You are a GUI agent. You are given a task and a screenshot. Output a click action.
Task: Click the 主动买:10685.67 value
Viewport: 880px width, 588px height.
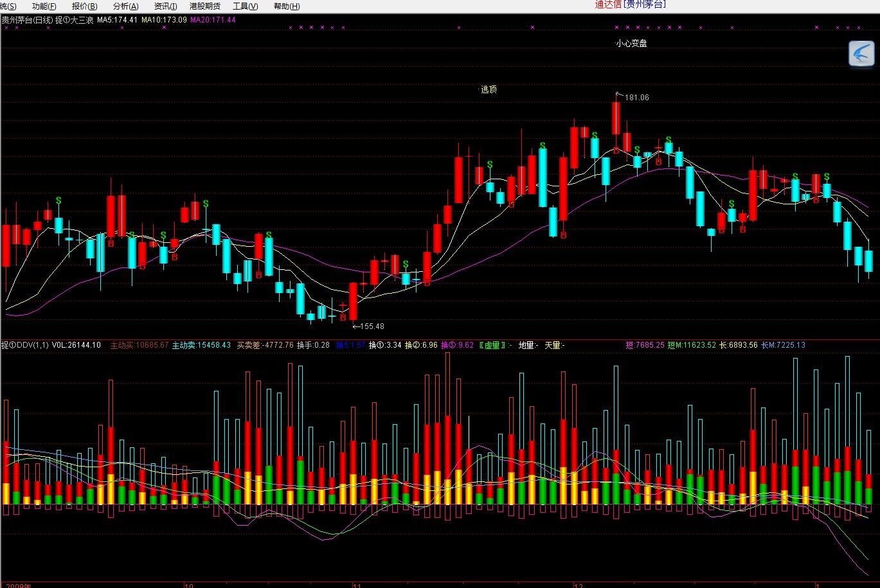coord(139,345)
